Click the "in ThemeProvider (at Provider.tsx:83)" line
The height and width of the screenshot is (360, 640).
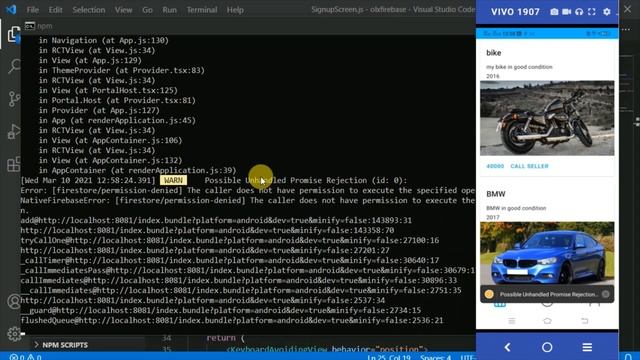[122, 70]
